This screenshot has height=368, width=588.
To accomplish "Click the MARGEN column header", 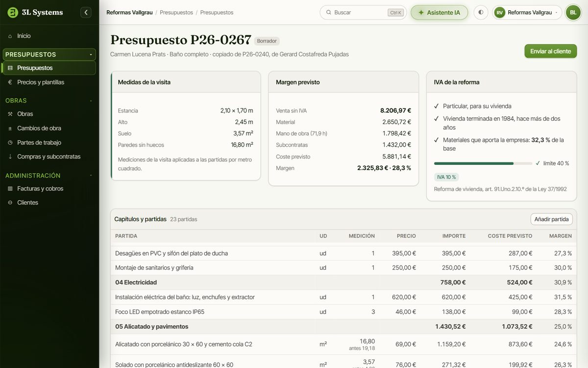I will coord(561,236).
